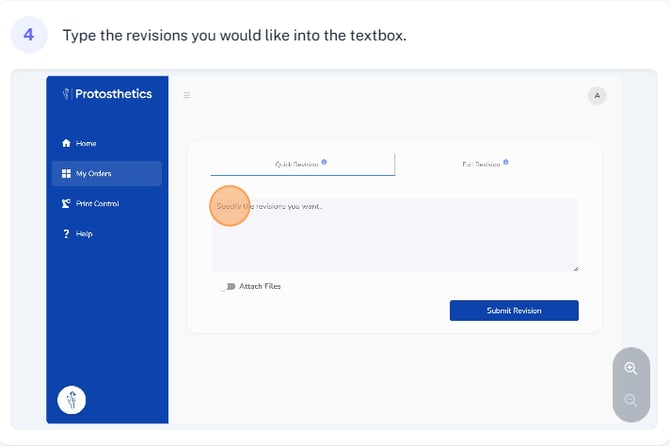
Task: Switch to the Full Revision tab
Action: click(481, 164)
